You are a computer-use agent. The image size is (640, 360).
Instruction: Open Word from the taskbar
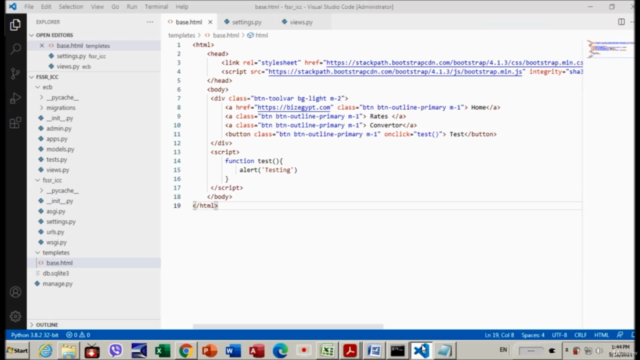point(233,351)
